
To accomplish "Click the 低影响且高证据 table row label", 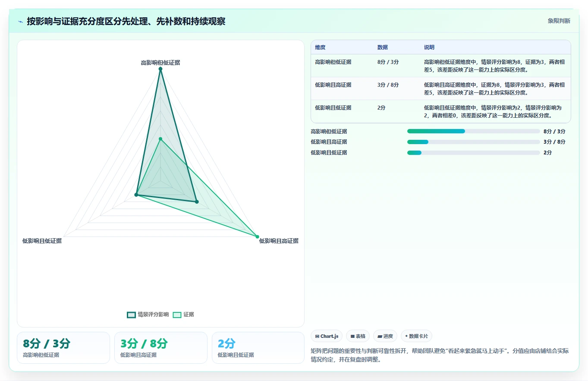I will pyautogui.click(x=333, y=85).
